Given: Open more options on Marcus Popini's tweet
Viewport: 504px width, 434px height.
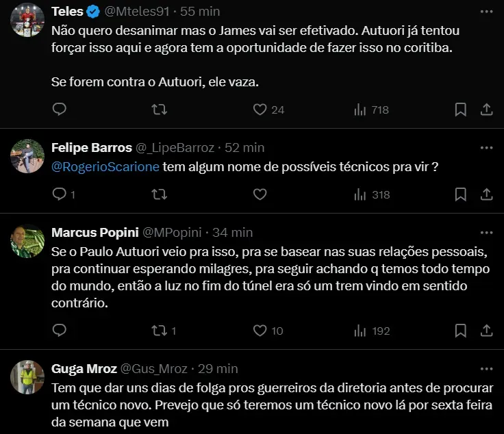Looking at the screenshot, I should point(486,233).
